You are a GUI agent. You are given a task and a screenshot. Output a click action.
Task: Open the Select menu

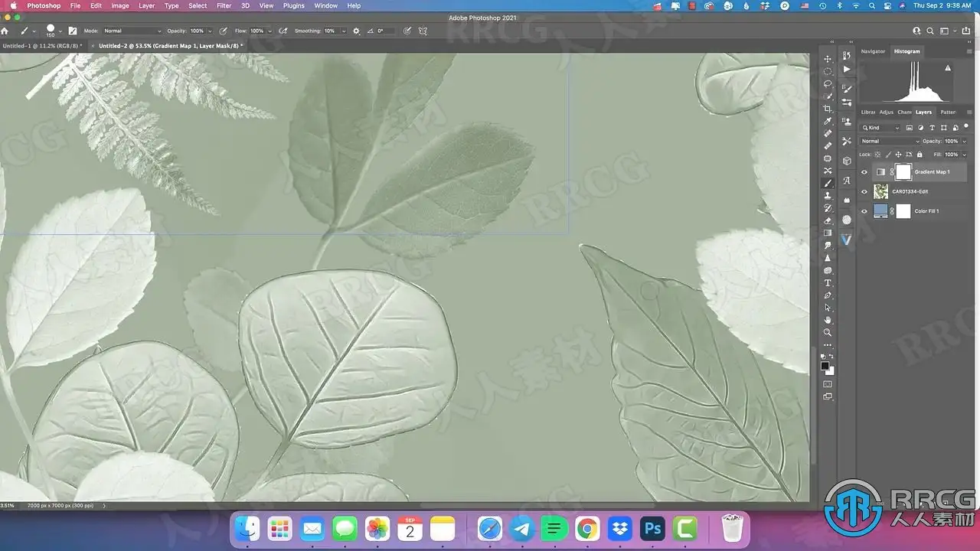[198, 5]
